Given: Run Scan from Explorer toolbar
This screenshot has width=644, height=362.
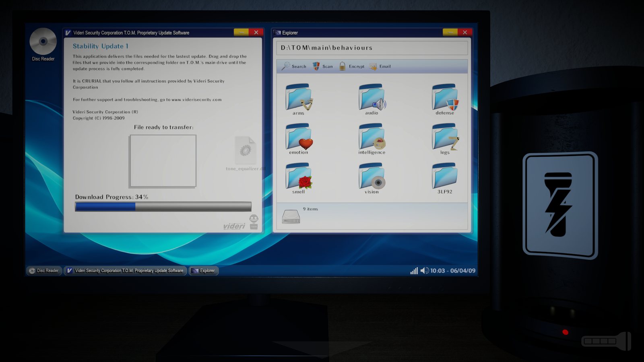Looking at the screenshot, I should pos(323,66).
